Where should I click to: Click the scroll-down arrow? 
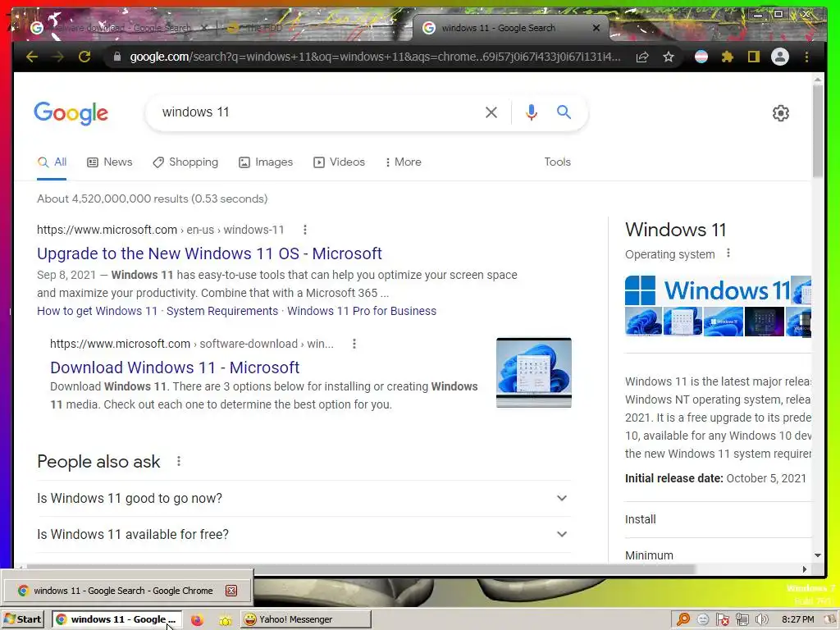818,555
